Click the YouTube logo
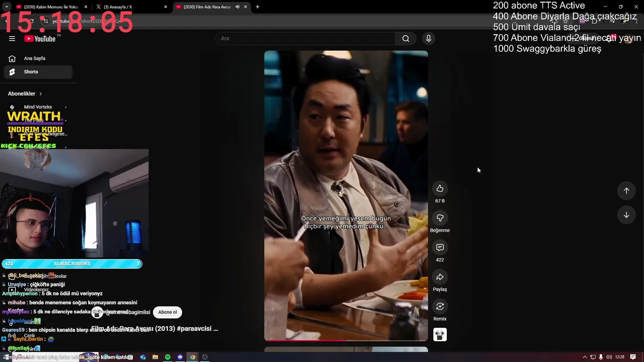 click(x=39, y=39)
